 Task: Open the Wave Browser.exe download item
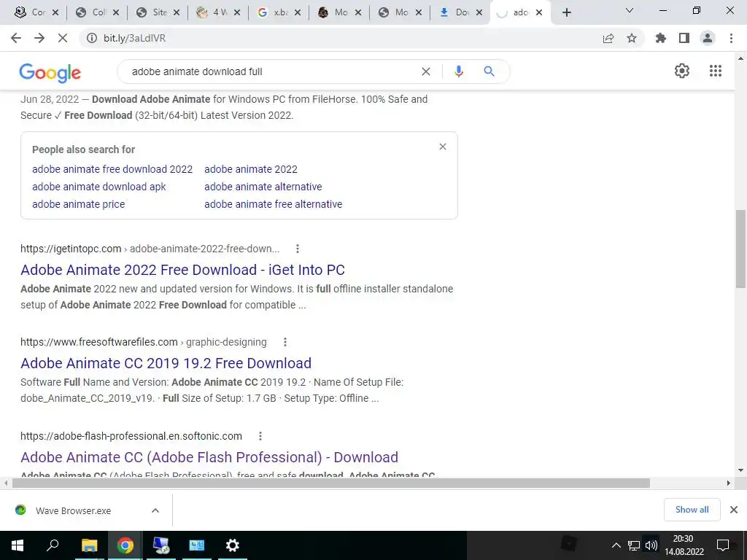[x=74, y=510]
